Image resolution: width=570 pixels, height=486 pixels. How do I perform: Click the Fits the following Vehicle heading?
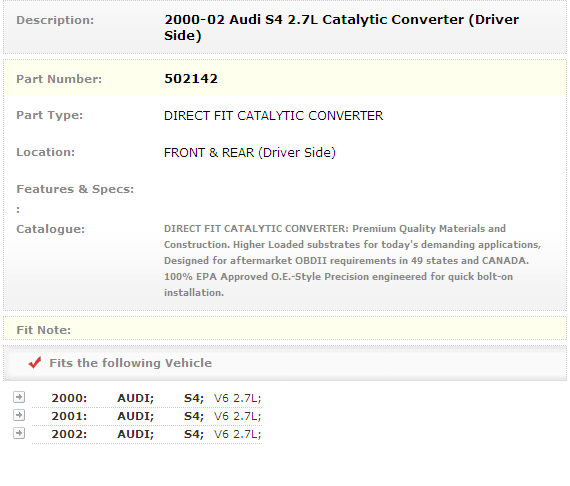tap(131, 363)
